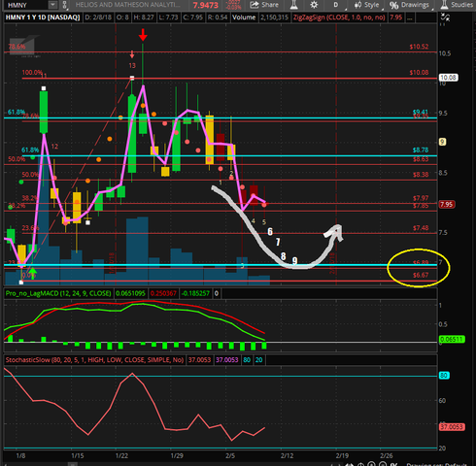This screenshot has height=466, width=476.
Task: Open the Studies menu
Action: click(x=458, y=5)
